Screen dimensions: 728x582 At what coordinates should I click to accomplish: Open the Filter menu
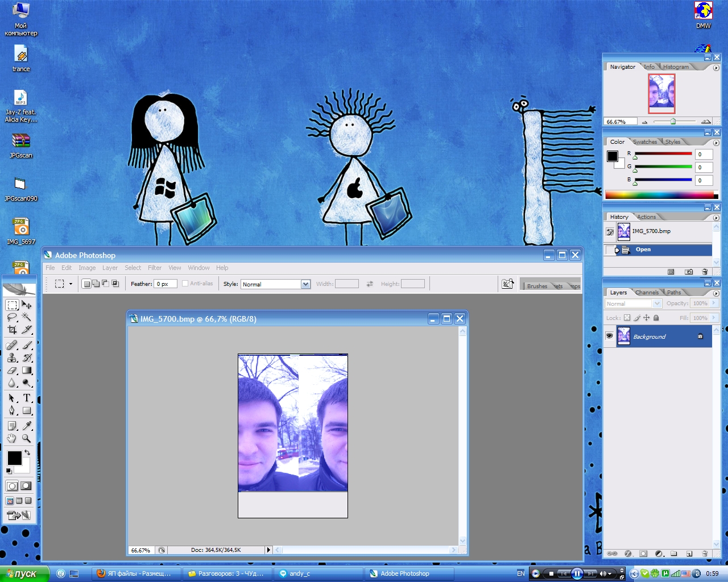tap(155, 268)
